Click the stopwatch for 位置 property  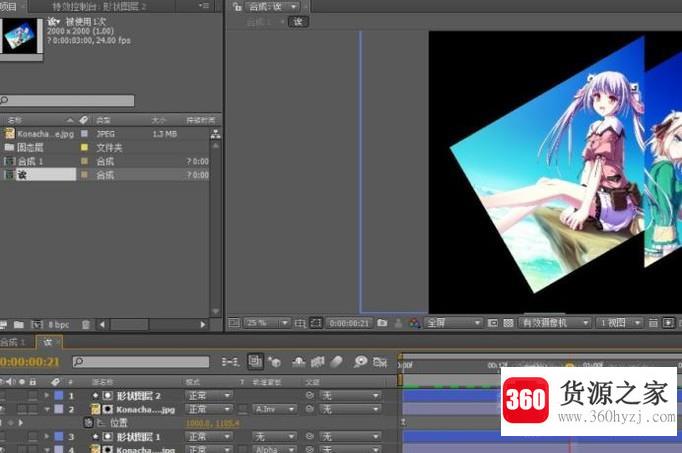(88, 423)
